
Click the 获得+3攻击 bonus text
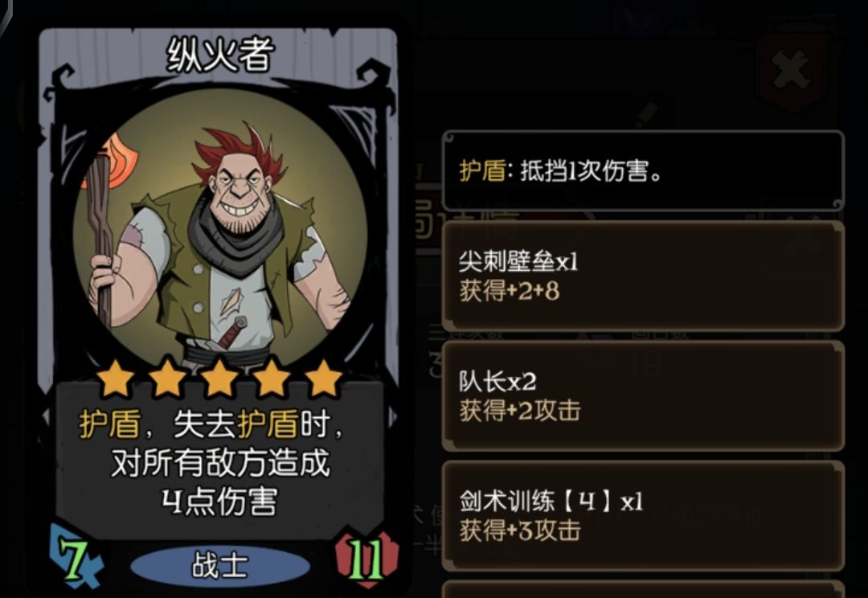pyautogui.click(x=520, y=530)
